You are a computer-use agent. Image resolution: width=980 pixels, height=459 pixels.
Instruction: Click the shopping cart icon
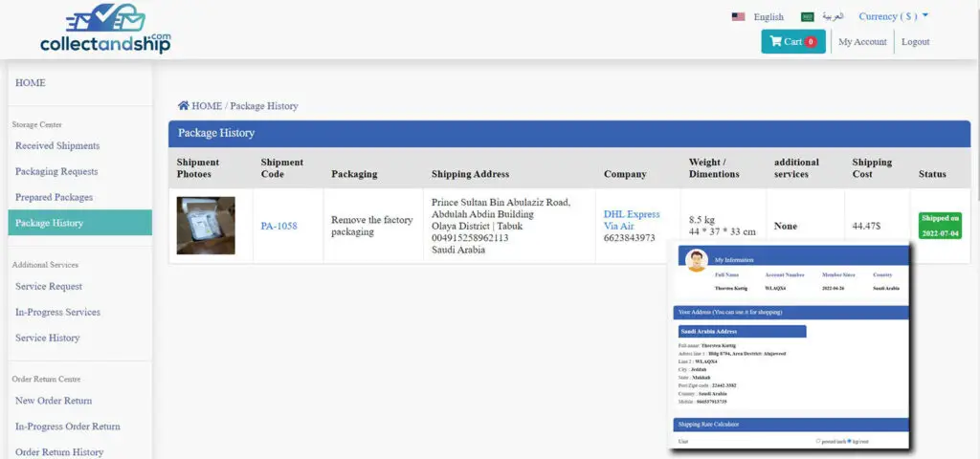coord(775,42)
